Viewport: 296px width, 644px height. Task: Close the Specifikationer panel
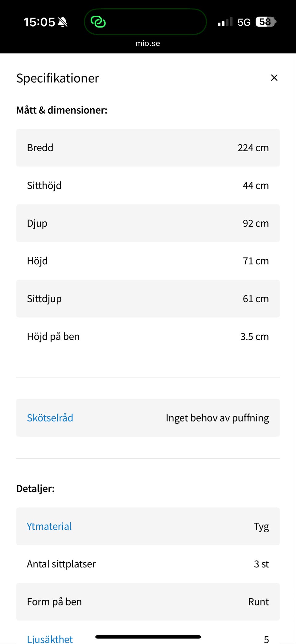point(274,78)
